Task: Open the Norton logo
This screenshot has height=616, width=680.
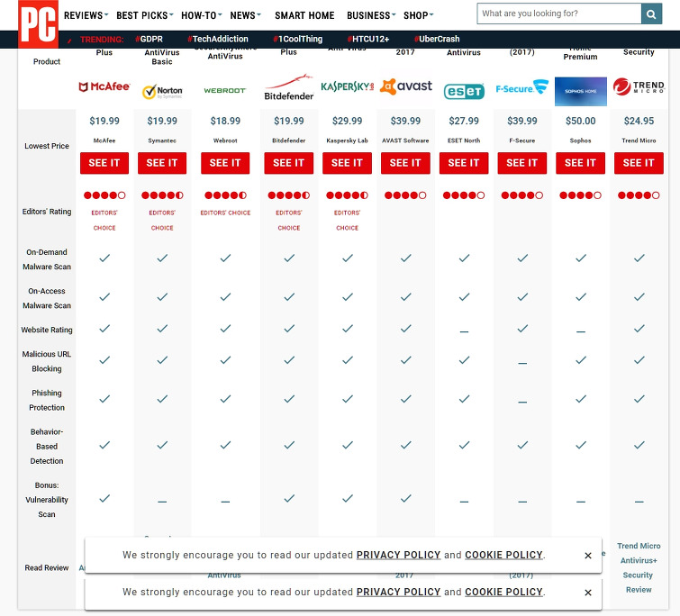Action: coord(162,91)
